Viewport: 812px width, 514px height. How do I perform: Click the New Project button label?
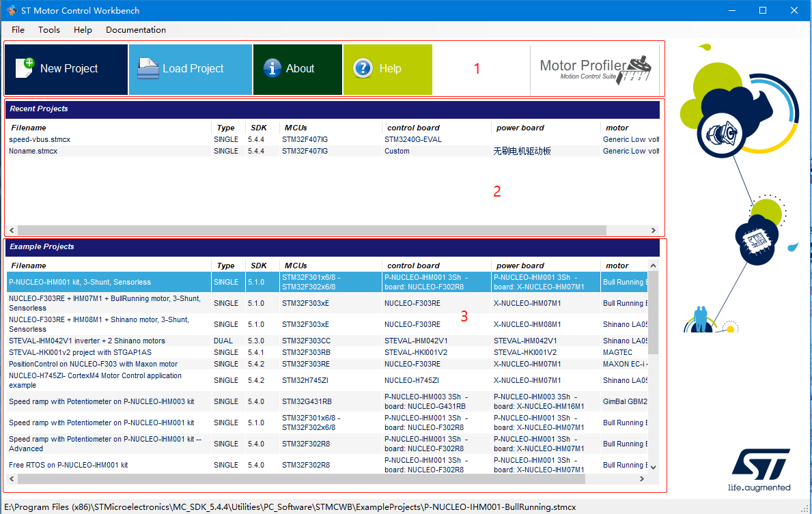point(69,68)
